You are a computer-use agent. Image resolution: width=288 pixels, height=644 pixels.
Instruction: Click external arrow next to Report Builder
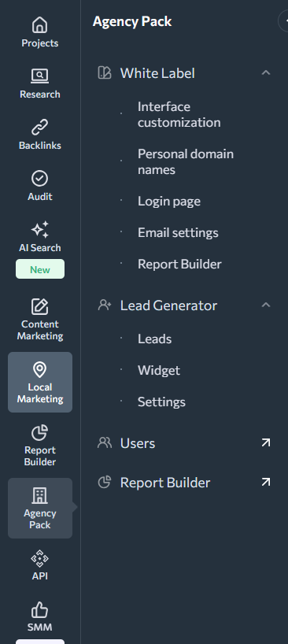tap(266, 482)
